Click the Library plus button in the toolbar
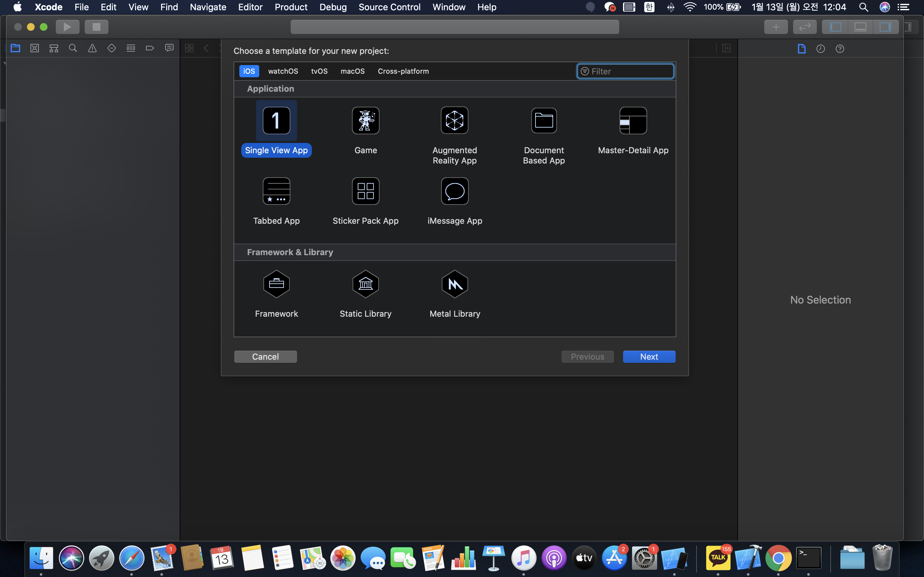 tap(775, 27)
